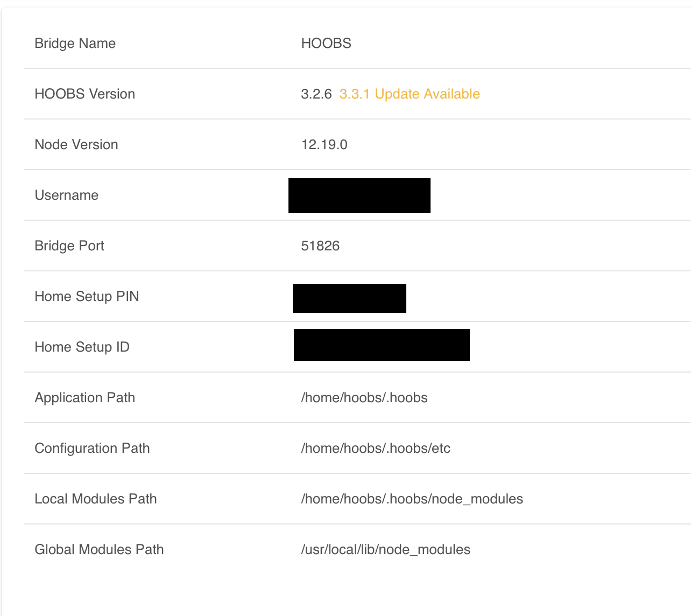Select the Application Path /home/hoobs/.hoobs

click(x=364, y=397)
